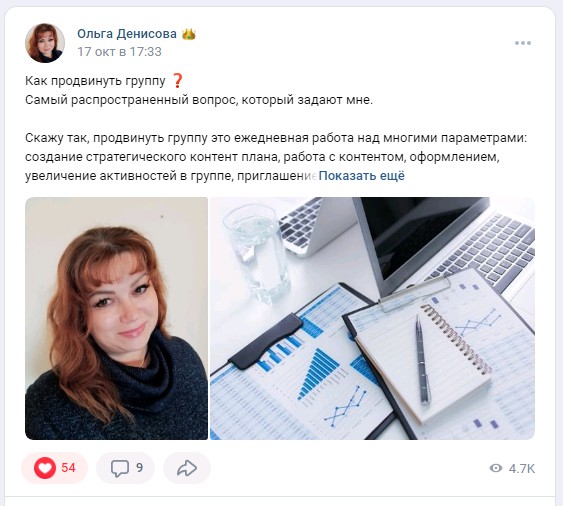Screen dimensions: 563x506
Task: Like the post with the heart icon
Action: click(x=45, y=468)
